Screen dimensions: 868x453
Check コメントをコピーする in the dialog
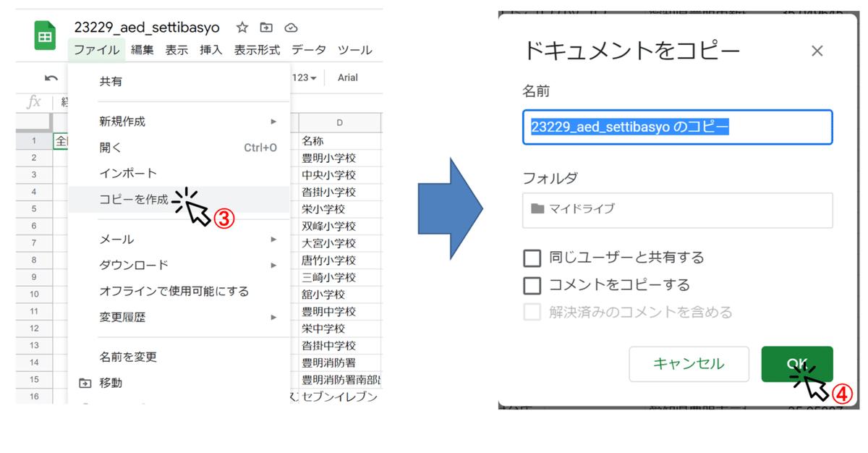[x=532, y=286]
